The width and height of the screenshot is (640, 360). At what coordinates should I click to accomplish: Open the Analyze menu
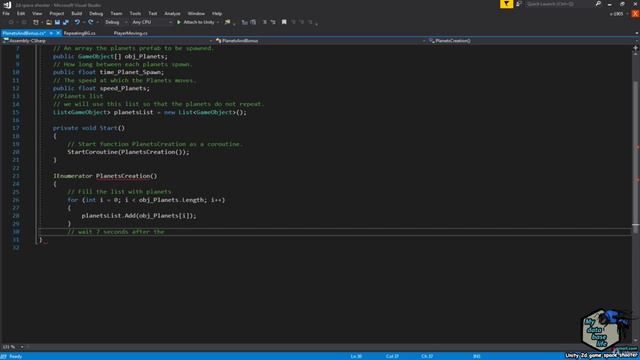pos(172,13)
